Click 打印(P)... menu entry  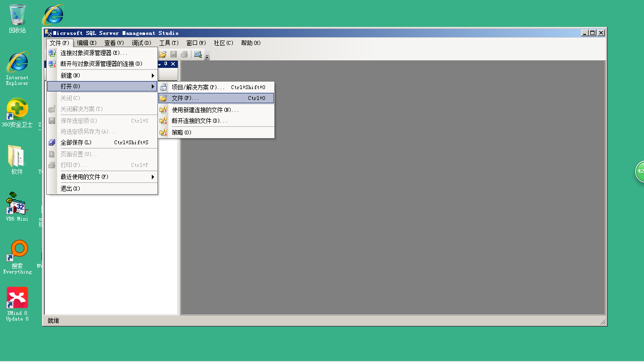102,165
